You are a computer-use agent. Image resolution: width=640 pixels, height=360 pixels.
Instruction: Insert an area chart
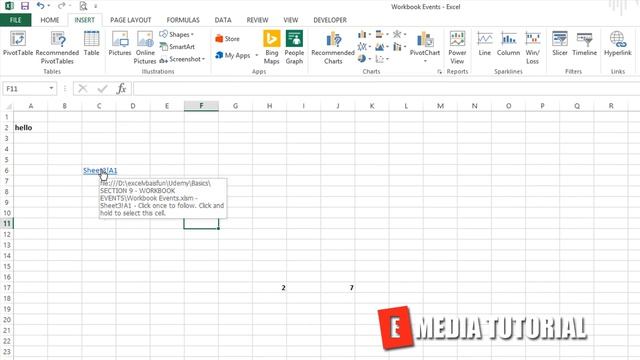coord(382,47)
